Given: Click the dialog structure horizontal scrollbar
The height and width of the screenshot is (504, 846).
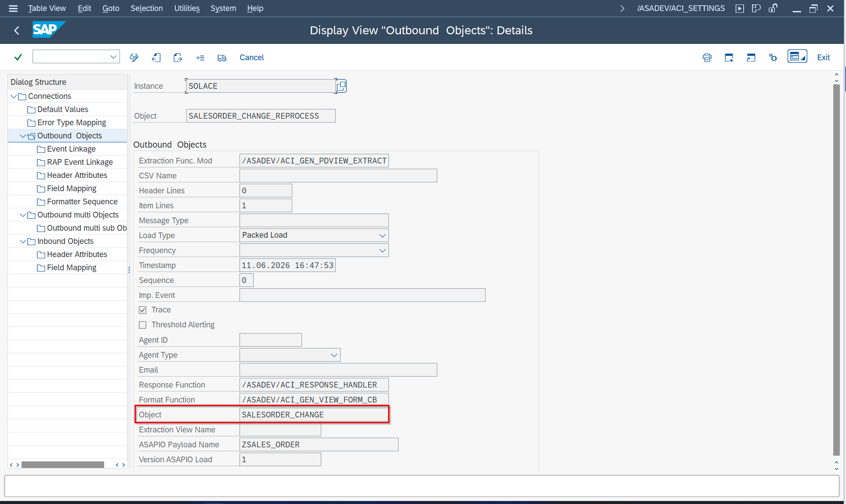Looking at the screenshot, I should pyautogui.click(x=62, y=464).
